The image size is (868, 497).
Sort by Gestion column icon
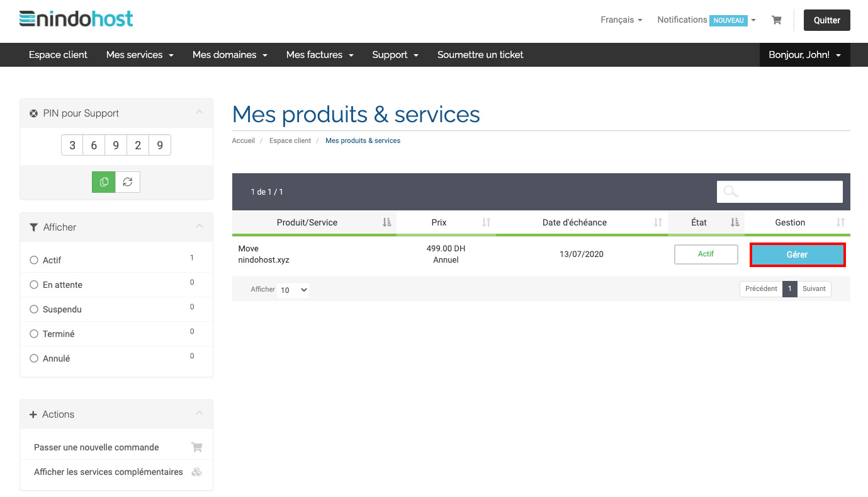click(x=840, y=222)
